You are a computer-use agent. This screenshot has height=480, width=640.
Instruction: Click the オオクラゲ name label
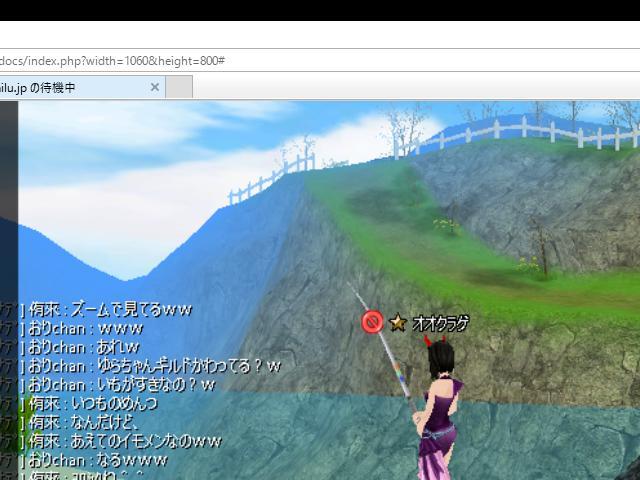point(440,323)
